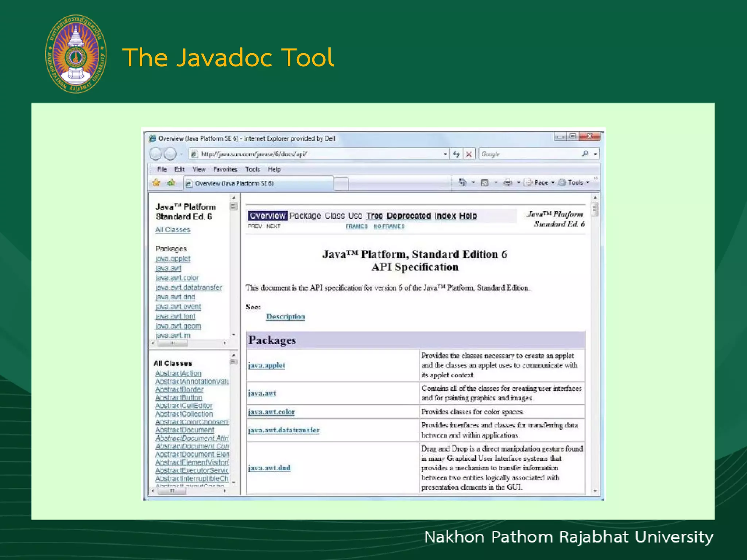747x560 pixels.
Task: Open the AbstractCollection class link
Action: [x=184, y=414]
